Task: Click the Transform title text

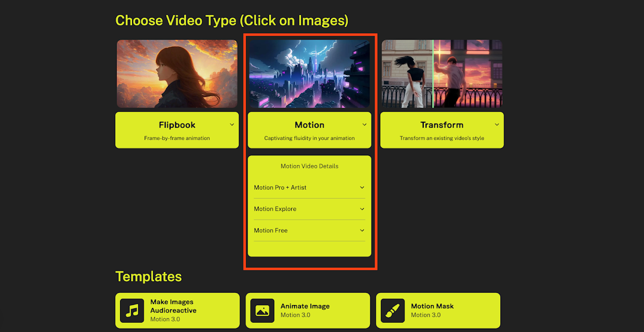Action: (x=441, y=125)
